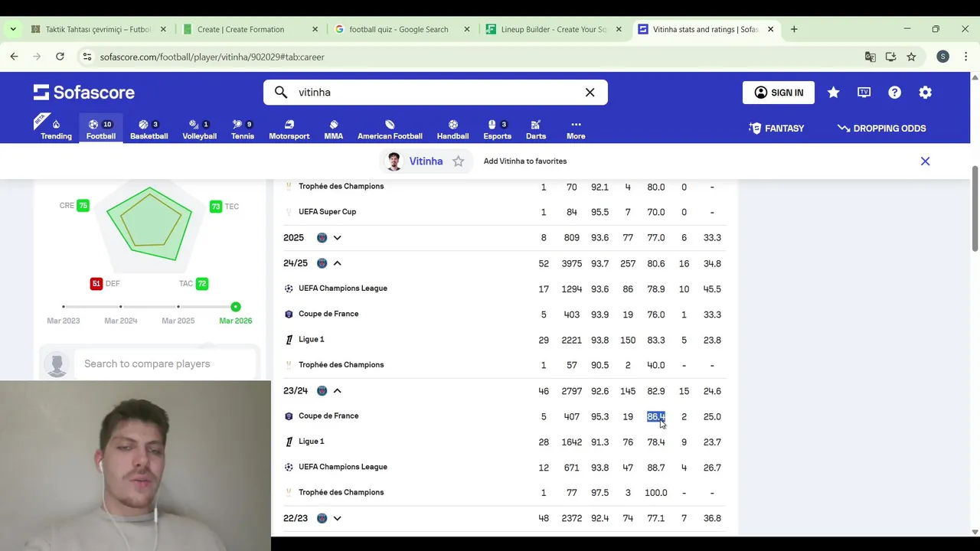980x551 pixels.
Task: Open Google Translate page icon
Action: pyautogui.click(x=871, y=57)
